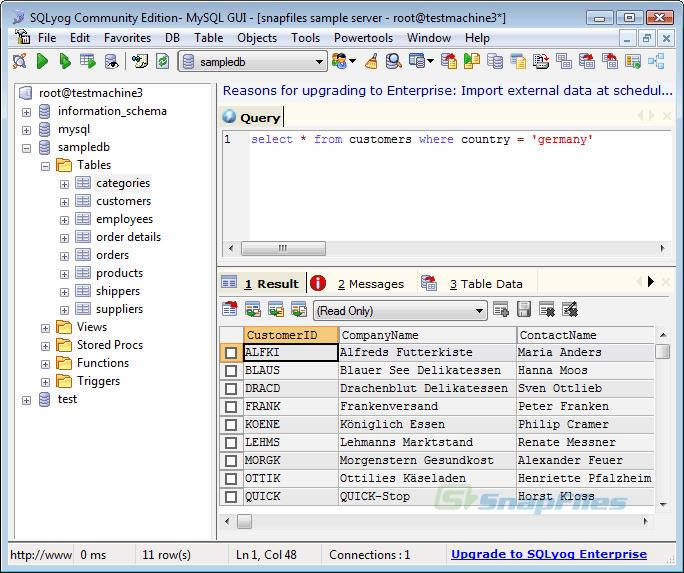
Task: Tick the checkbox for the BLAUS row
Action: pyautogui.click(x=231, y=371)
